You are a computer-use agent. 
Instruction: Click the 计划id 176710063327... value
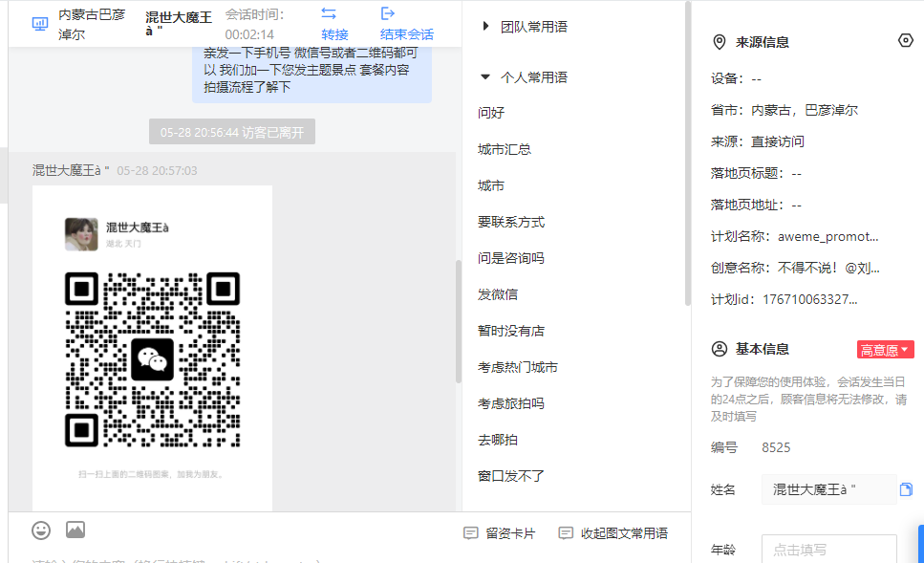[x=809, y=299]
